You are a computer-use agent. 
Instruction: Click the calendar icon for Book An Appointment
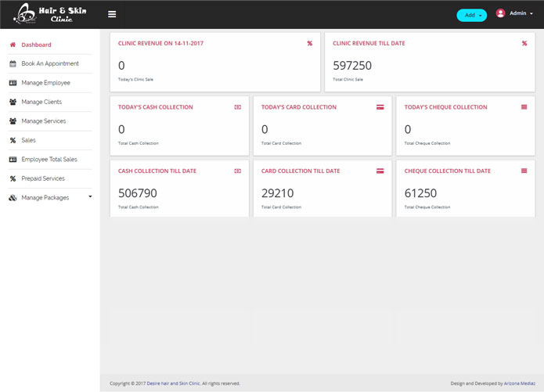tap(13, 63)
